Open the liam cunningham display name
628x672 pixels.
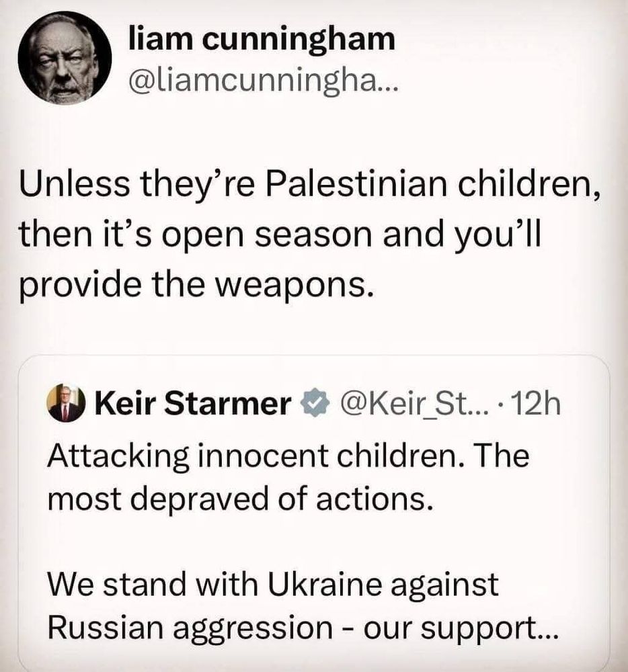click(262, 40)
